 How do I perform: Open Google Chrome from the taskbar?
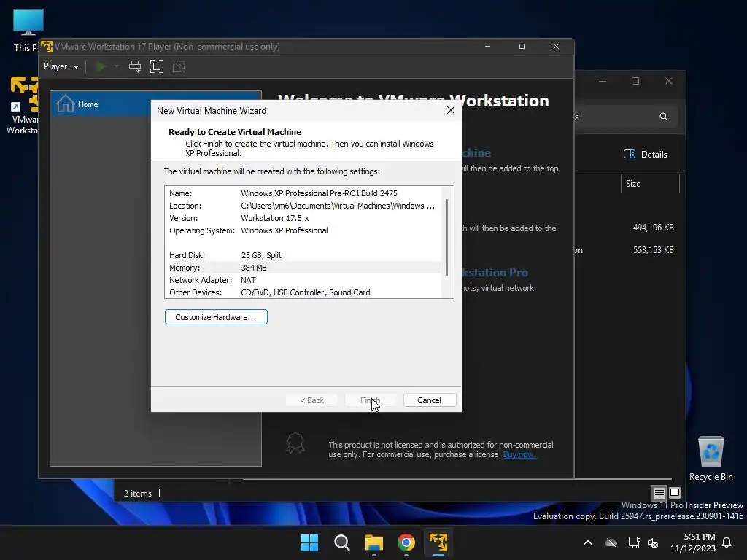coord(406,542)
